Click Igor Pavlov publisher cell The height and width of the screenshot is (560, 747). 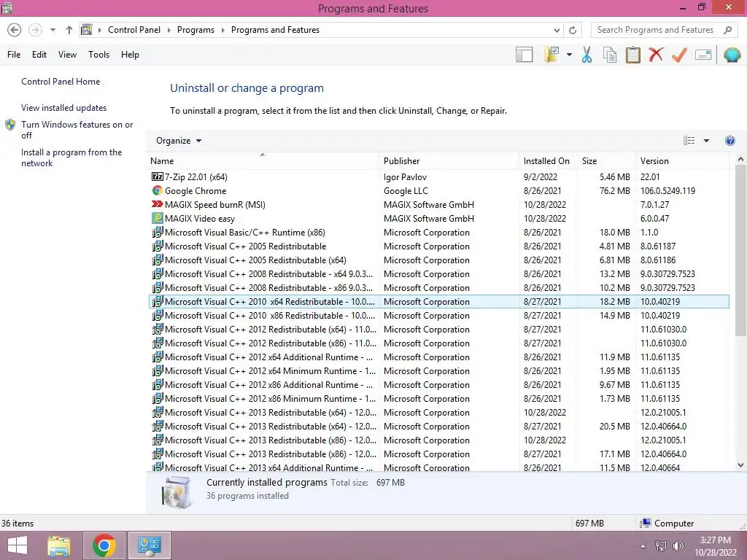click(x=405, y=177)
